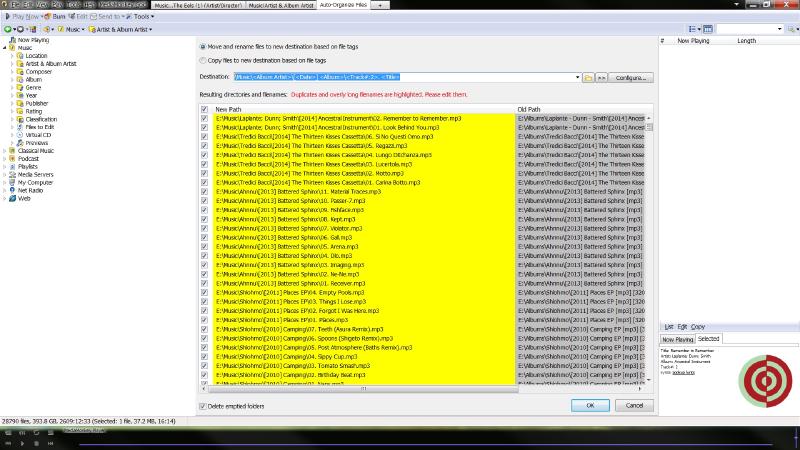Select Move and rename files radio button

point(203,46)
